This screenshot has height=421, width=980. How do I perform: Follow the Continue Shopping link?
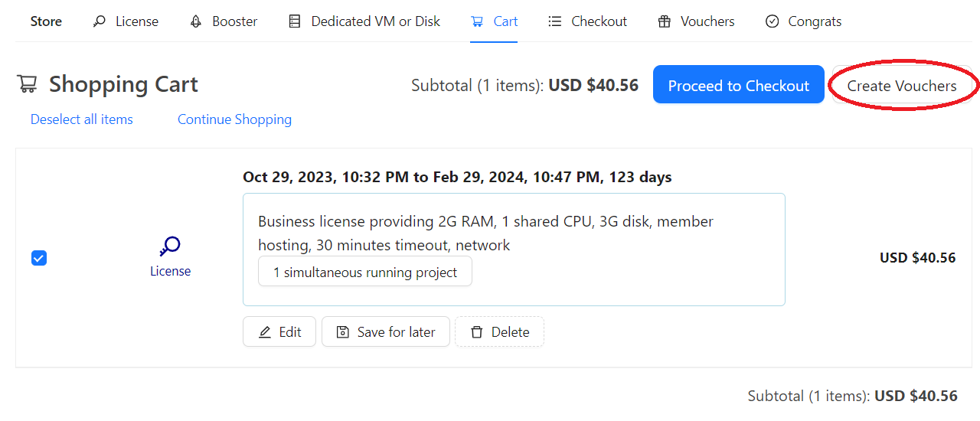point(234,119)
